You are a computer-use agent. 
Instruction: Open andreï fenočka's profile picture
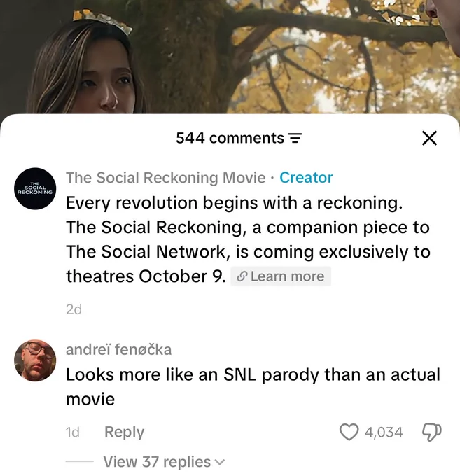coord(35,360)
